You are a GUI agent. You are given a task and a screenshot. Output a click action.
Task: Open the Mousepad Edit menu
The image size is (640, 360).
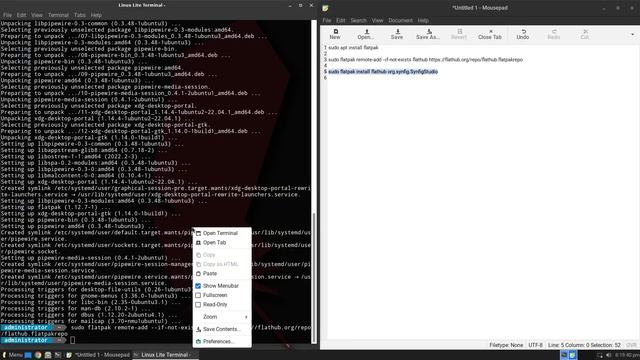(x=341, y=20)
